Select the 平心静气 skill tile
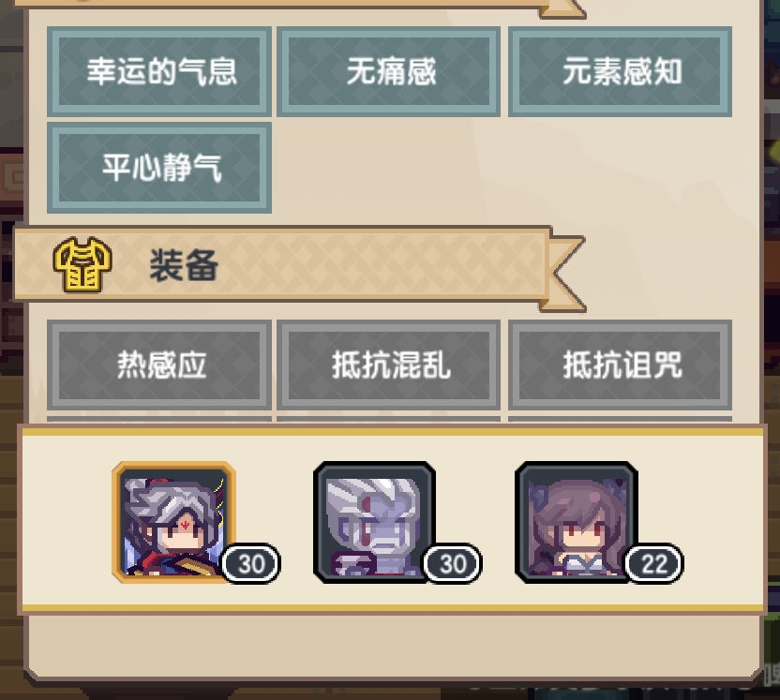780x700 pixels. coord(159,168)
